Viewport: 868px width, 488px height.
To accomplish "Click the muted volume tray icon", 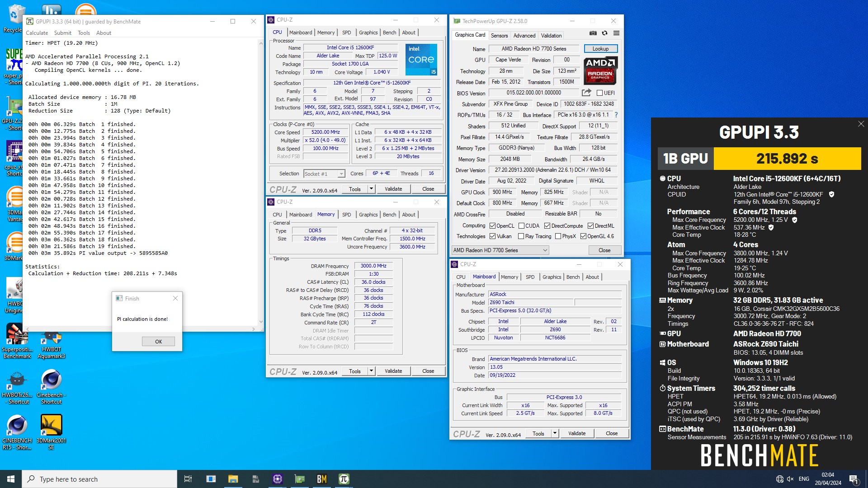I will pos(790,479).
